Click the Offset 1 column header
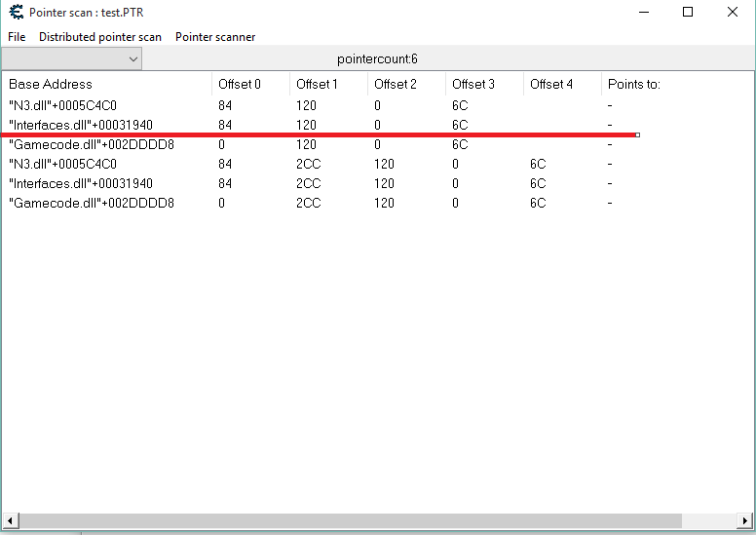The width and height of the screenshot is (756, 535). pyautogui.click(x=318, y=85)
